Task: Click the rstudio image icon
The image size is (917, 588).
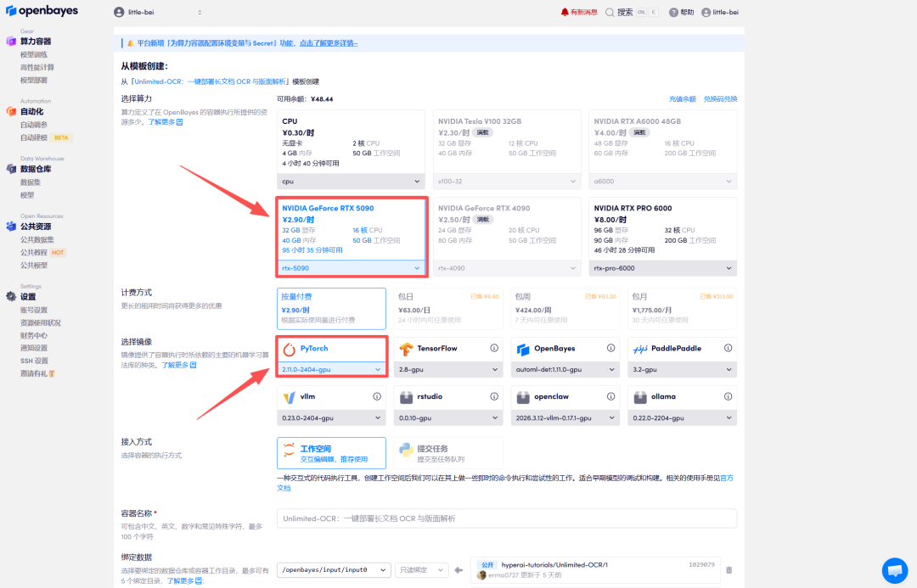Action: (406, 397)
